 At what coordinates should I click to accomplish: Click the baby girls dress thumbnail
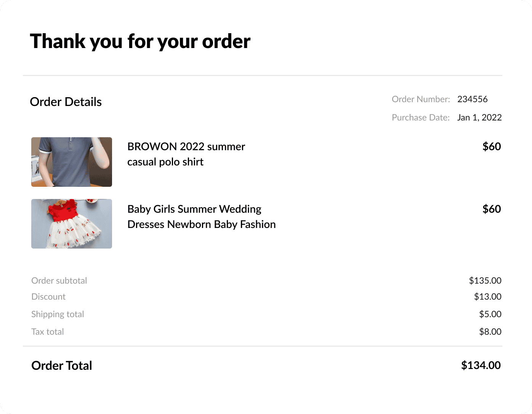pyautogui.click(x=72, y=224)
